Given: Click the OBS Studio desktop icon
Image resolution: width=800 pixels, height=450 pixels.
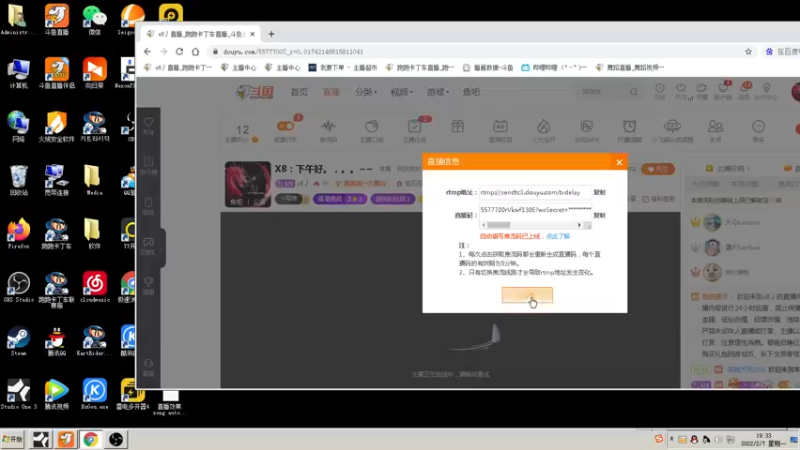Looking at the screenshot, I should 18,287.
